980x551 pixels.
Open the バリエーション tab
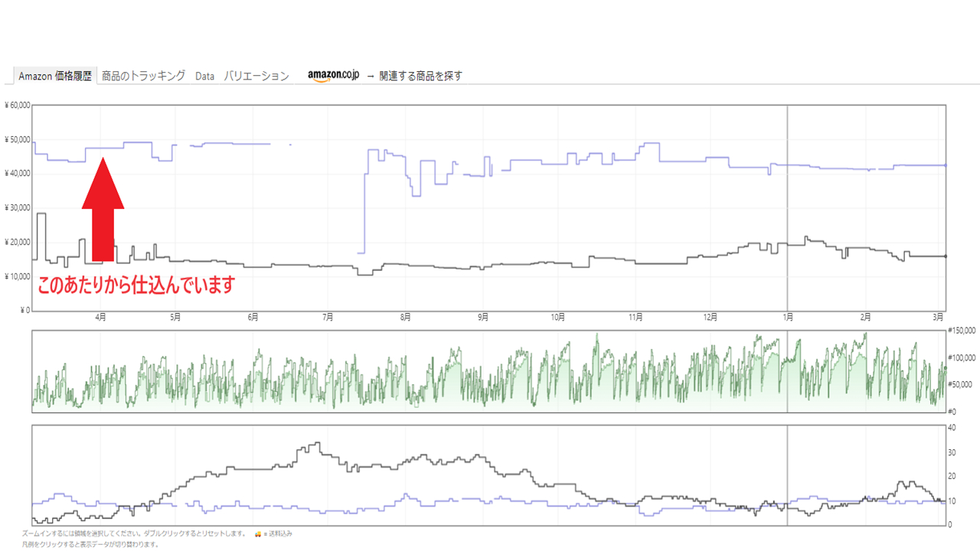(x=256, y=76)
